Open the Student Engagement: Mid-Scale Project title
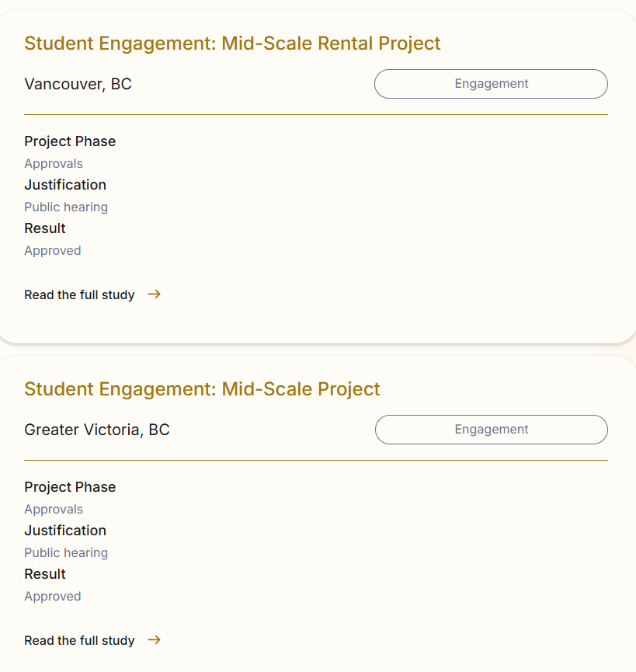 [202, 389]
